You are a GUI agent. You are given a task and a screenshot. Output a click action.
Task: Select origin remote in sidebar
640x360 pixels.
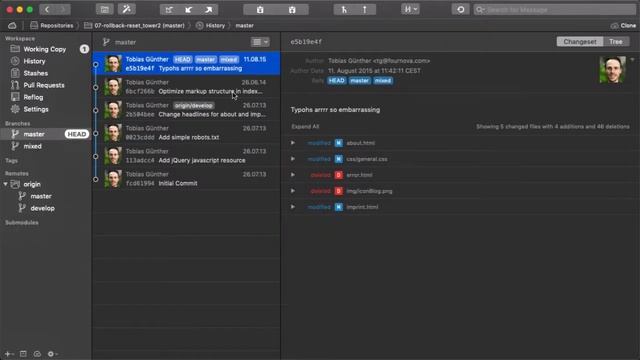tap(32, 184)
